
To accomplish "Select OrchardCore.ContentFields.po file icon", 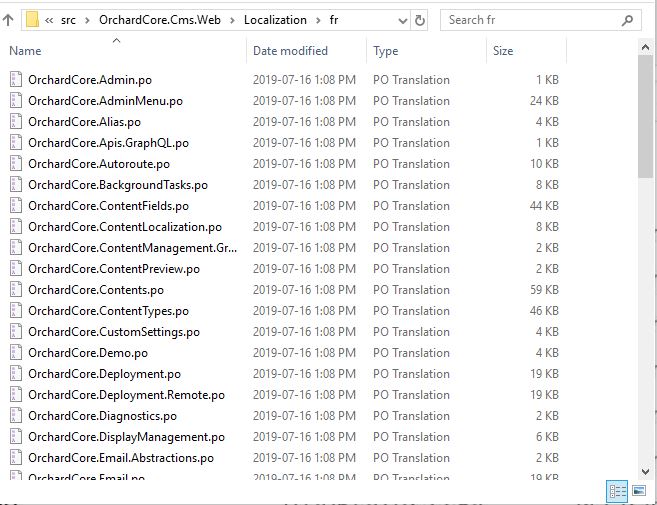I will pos(16,205).
